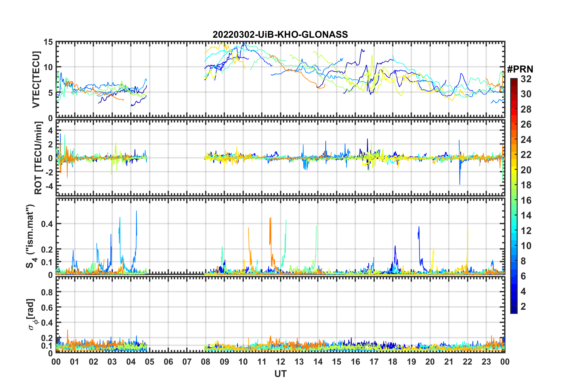Click colorbar tick label "12"
This screenshot has width=561, height=392.
pyautogui.click(x=526, y=230)
